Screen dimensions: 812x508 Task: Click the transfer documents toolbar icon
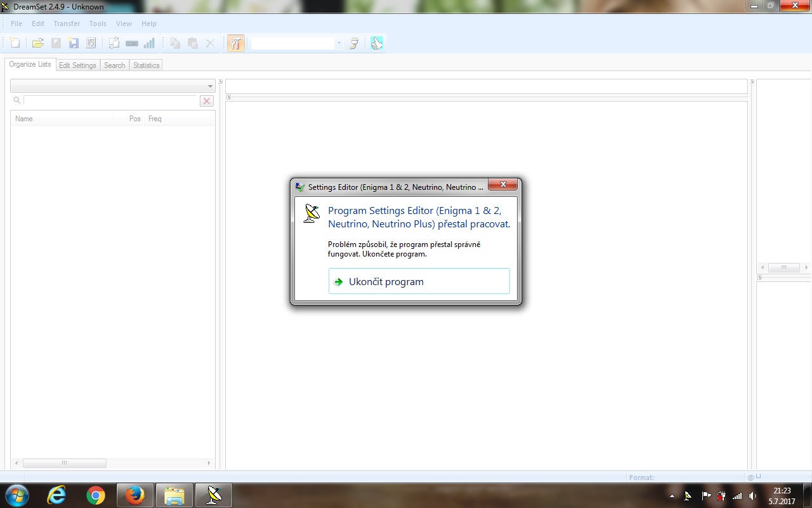[114, 43]
